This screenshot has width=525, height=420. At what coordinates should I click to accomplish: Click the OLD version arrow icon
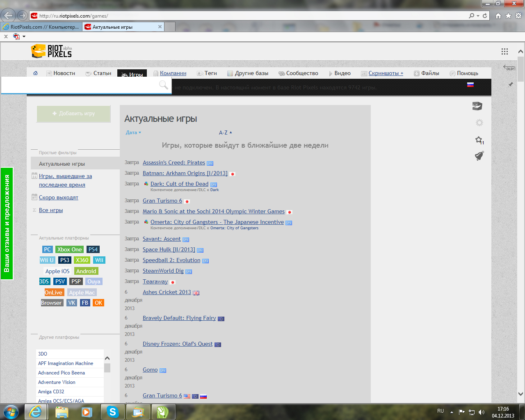(x=509, y=68)
